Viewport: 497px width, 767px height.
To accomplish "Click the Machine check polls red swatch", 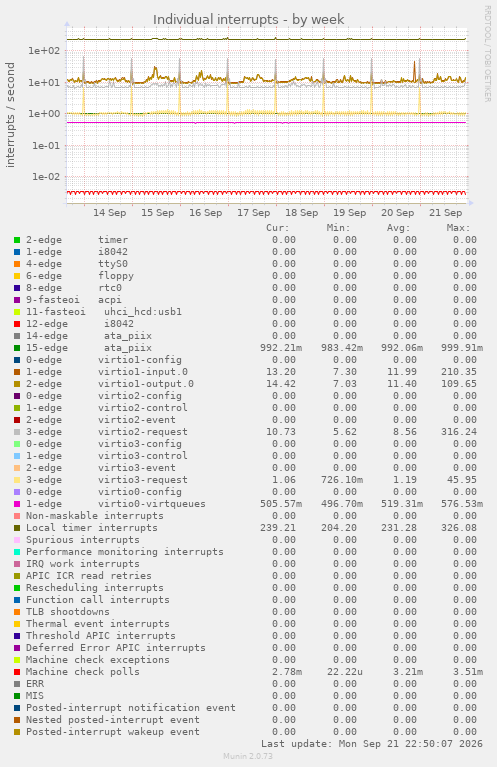I will pos(17,672).
